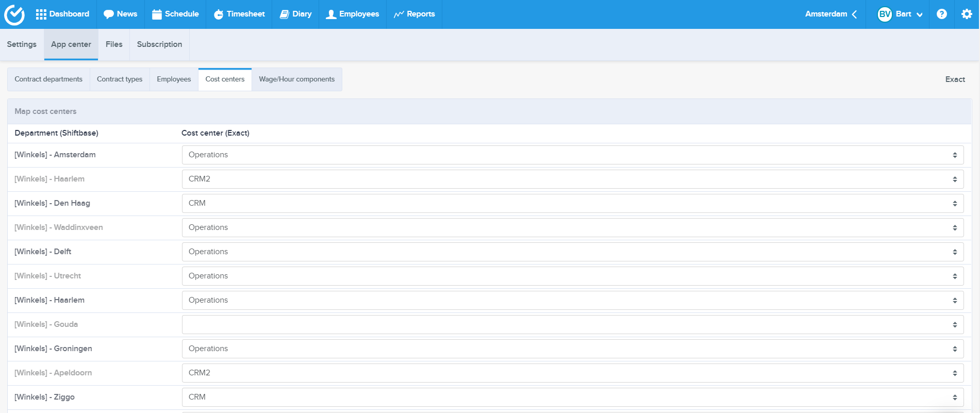Click the "[Winkels] - Ziggo" label
Viewport: 980px width, 413px height.
tap(44, 397)
